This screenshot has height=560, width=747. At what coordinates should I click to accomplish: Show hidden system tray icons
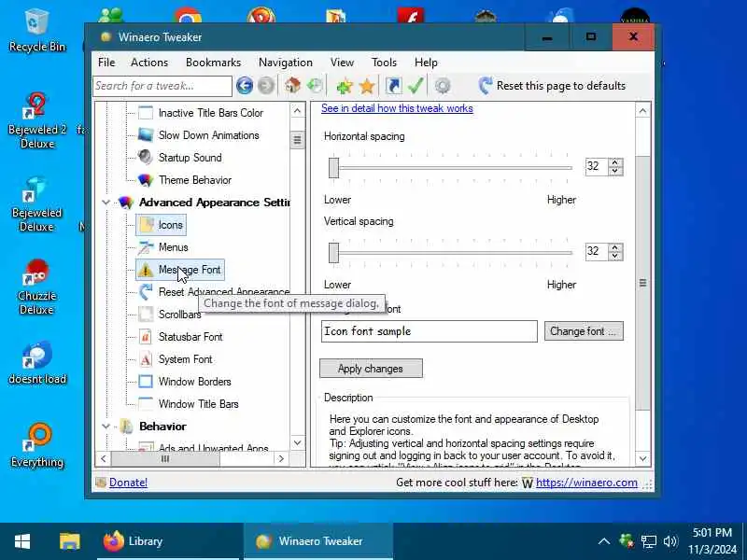(x=603, y=541)
